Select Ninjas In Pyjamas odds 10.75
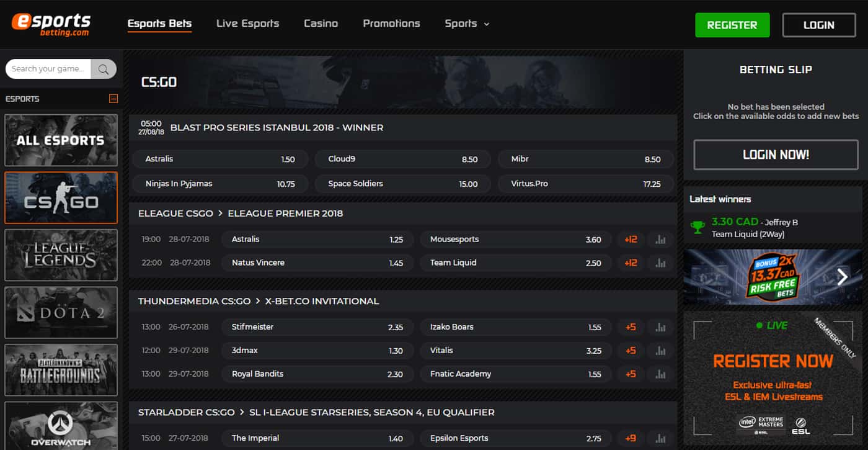This screenshot has height=450, width=868. (220, 184)
